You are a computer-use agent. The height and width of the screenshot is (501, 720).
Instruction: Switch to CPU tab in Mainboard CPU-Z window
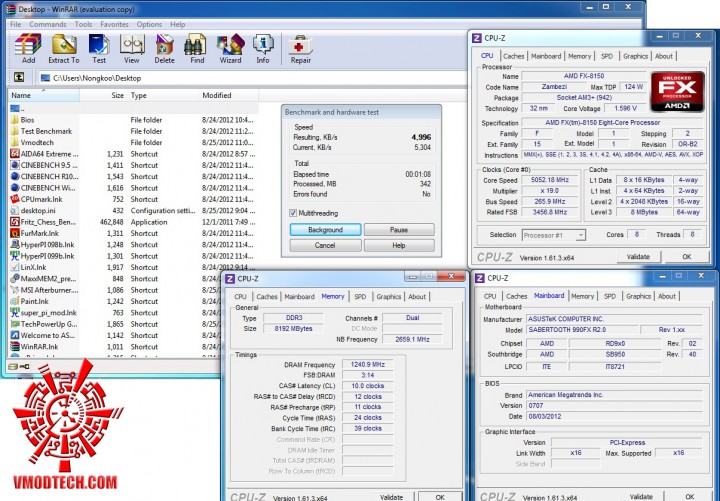coord(490,296)
